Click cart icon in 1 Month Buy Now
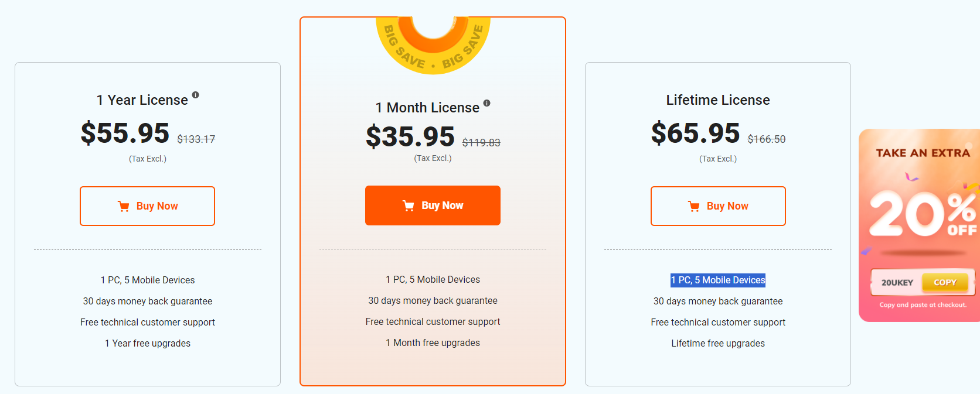This screenshot has height=394, width=980. point(409,205)
